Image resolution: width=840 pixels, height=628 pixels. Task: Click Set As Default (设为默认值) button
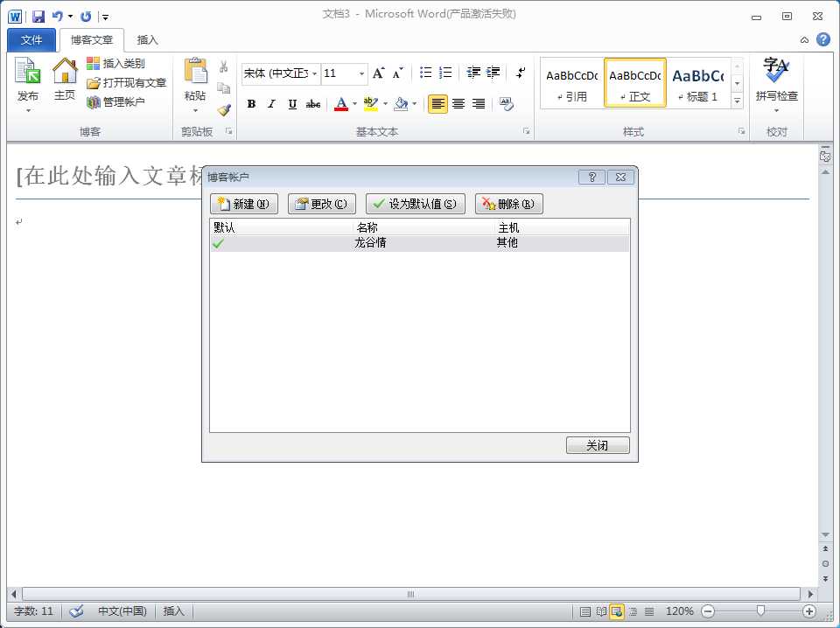(415, 204)
